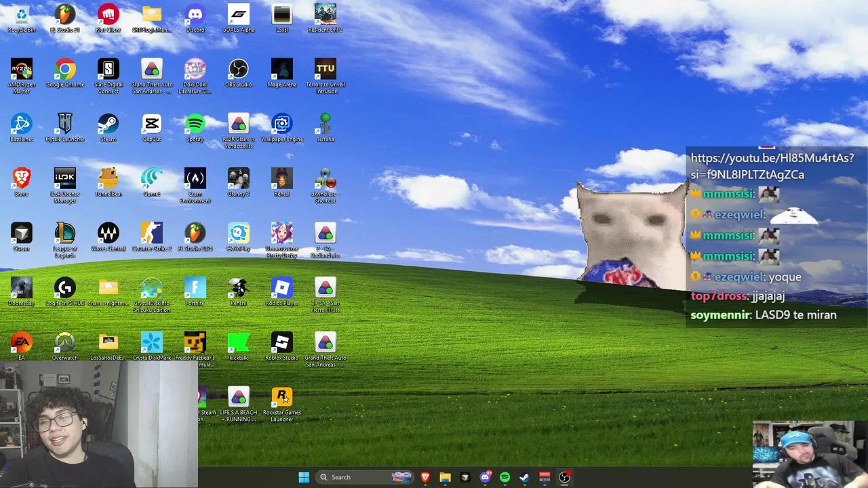Open HoYoPlay desktop shortcut
This screenshot has width=868, height=488.
(x=239, y=237)
